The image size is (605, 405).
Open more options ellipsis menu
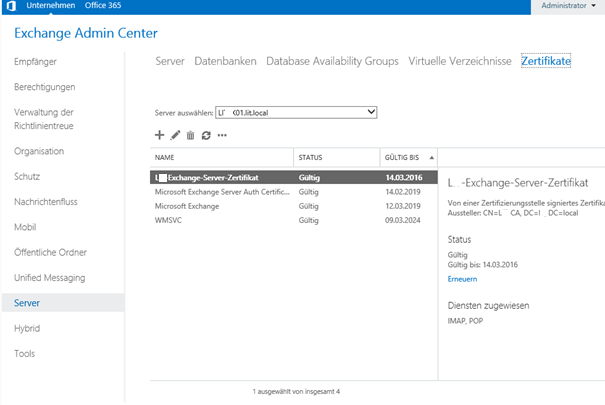[222, 135]
